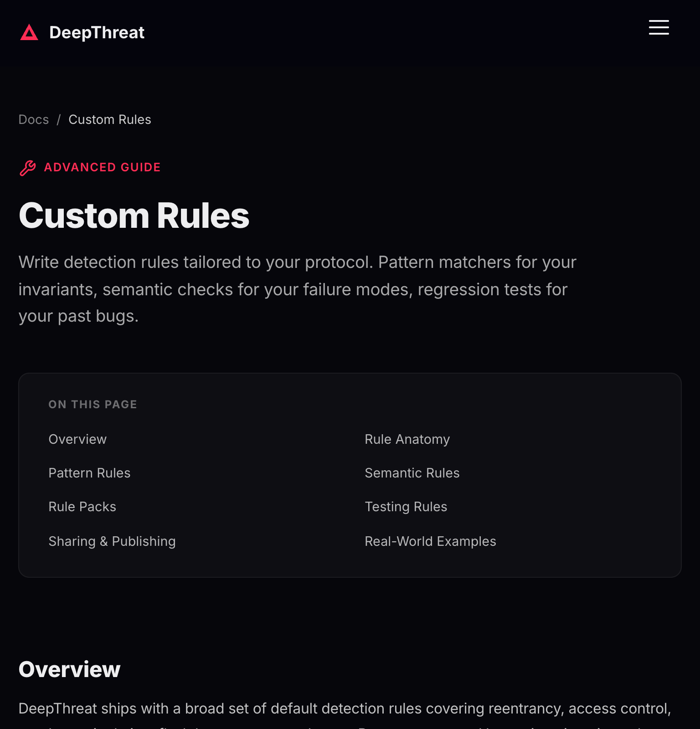Navigate to the Pattern Rules section
Viewport: 700px width, 729px height.
coord(89,473)
